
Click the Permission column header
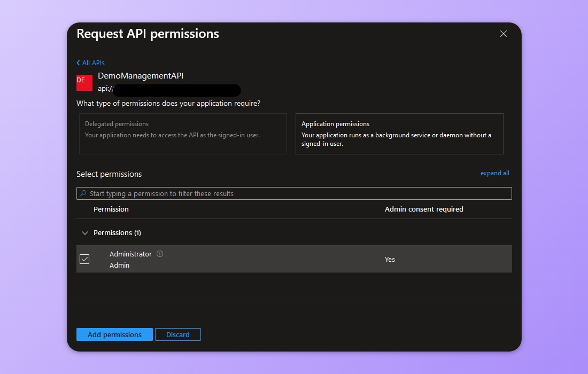[x=111, y=209]
